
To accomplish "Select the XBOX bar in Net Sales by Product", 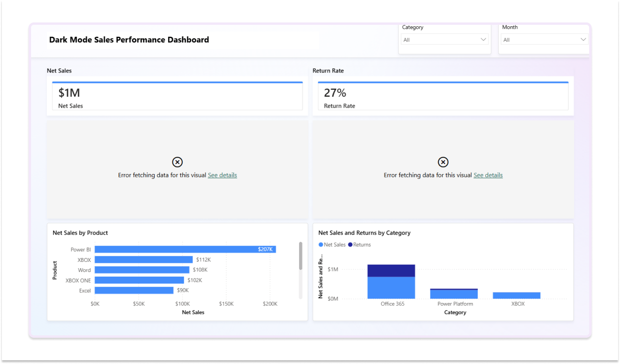I will click(144, 260).
